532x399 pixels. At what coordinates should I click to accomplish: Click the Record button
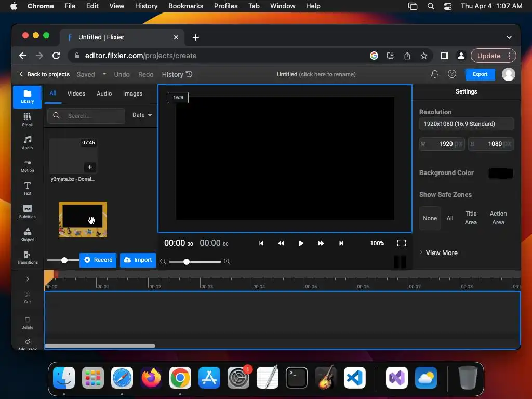point(98,260)
